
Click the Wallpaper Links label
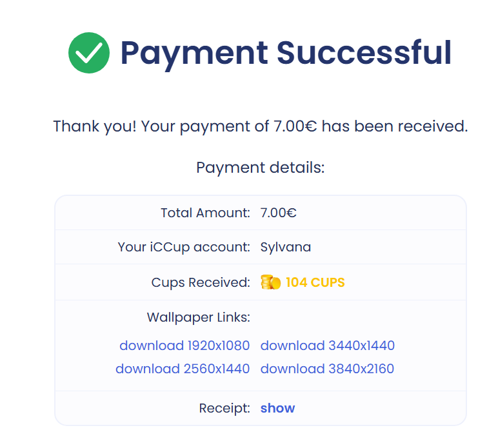199,317
